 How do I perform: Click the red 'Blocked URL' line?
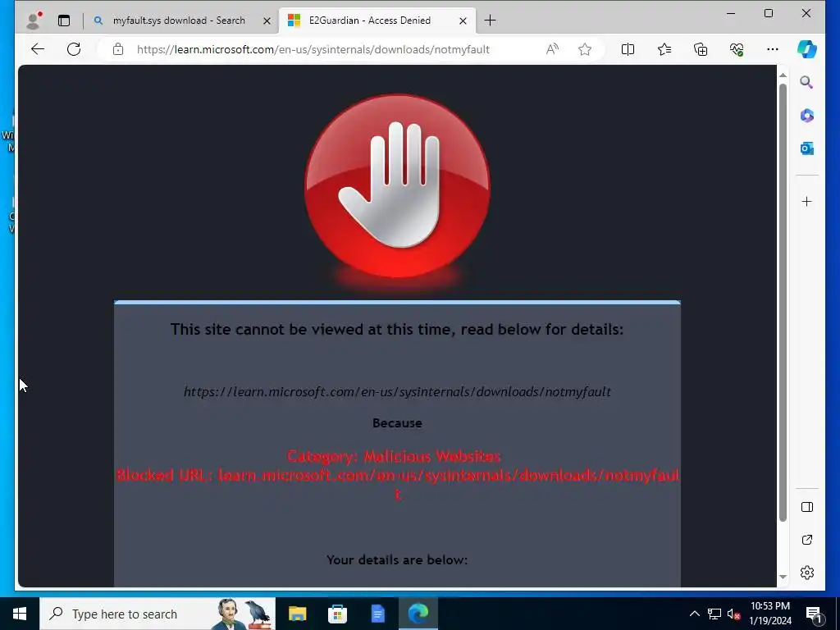(x=398, y=484)
